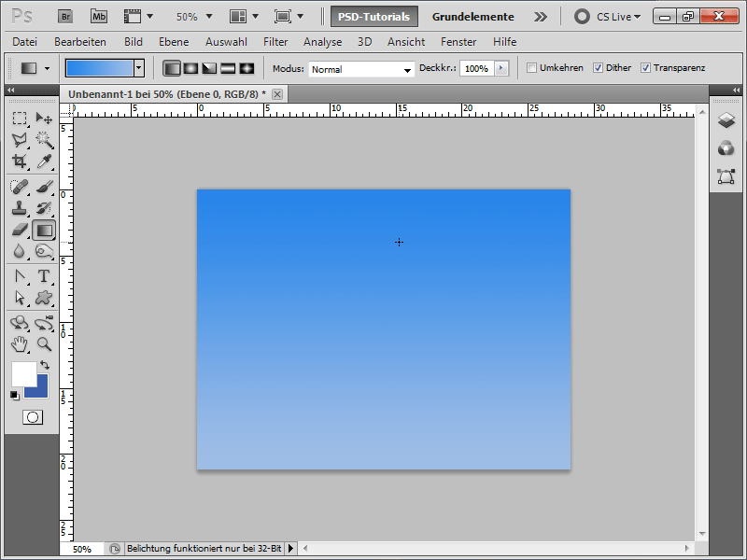Open the Fenster menu
This screenshot has width=747, height=560.
[x=458, y=42]
